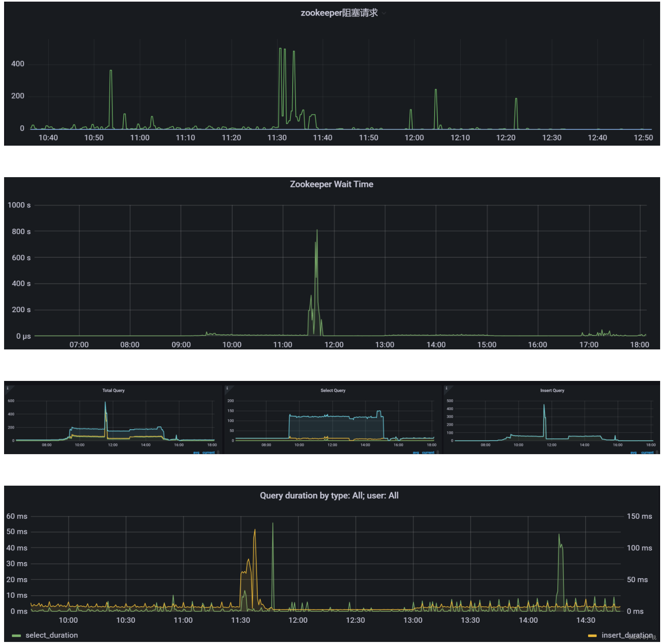This screenshot has width=663, height=644.
Task: Open the Zookeeper Wait Time panel title
Action: 331,184
